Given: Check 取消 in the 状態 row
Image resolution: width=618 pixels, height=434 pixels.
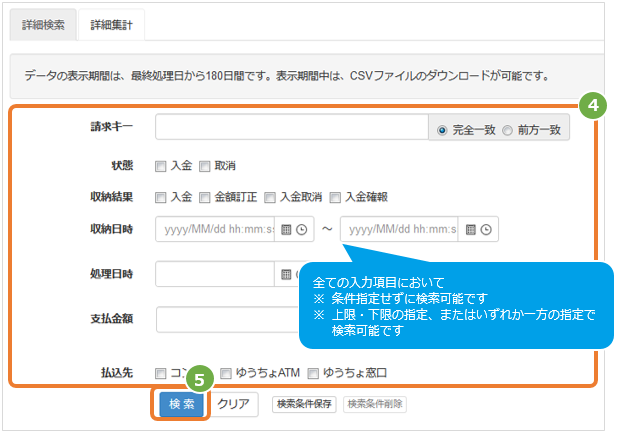Looking at the screenshot, I should [205, 166].
